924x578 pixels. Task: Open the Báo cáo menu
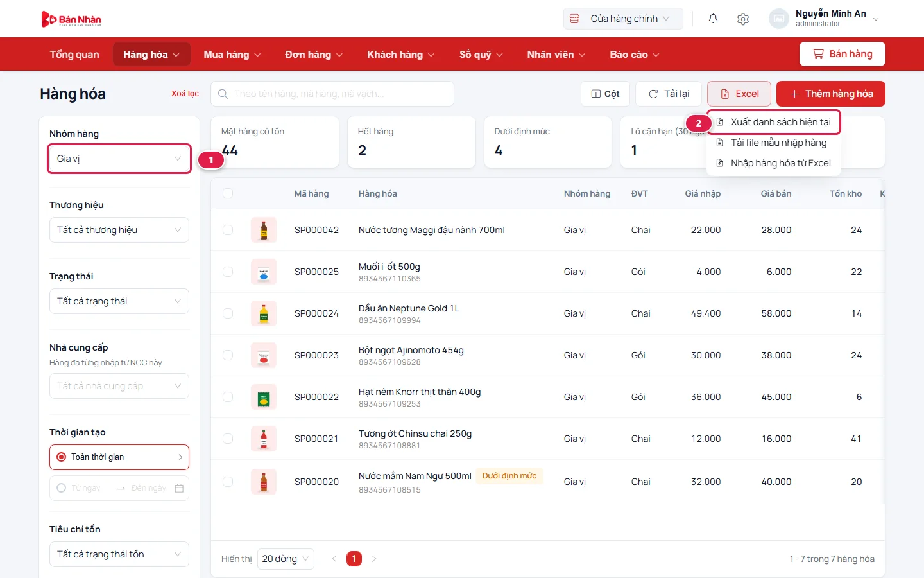(x=635, y=55)
